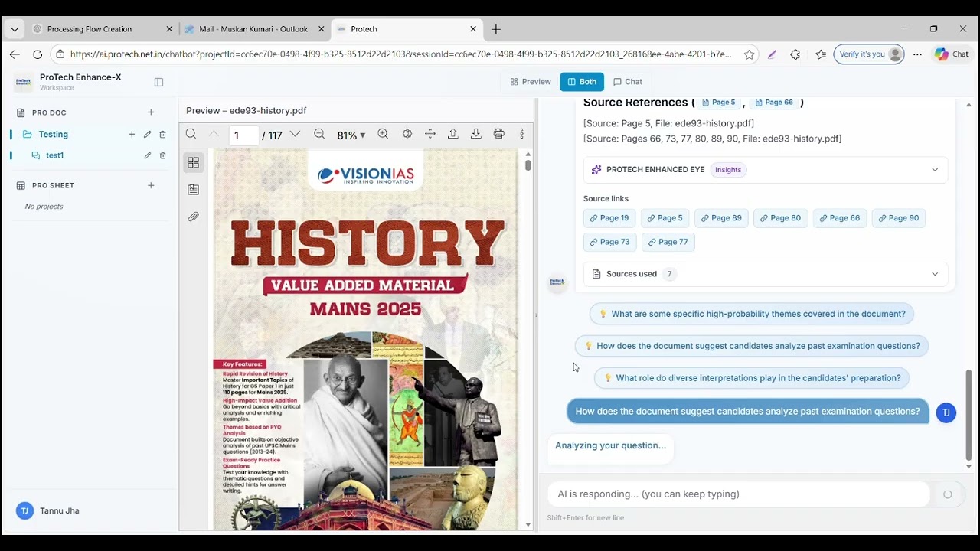Delete the test1 chat
This screenshot has height=551, width=980.
tap(162, 155)
